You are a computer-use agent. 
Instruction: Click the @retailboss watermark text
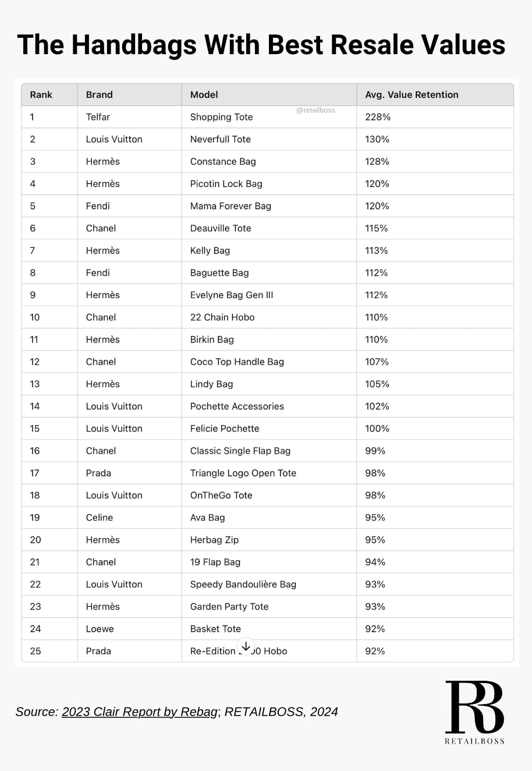(x=315, y=110)
